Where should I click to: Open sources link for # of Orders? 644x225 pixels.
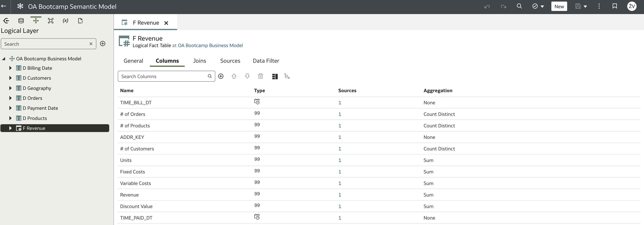340,114
